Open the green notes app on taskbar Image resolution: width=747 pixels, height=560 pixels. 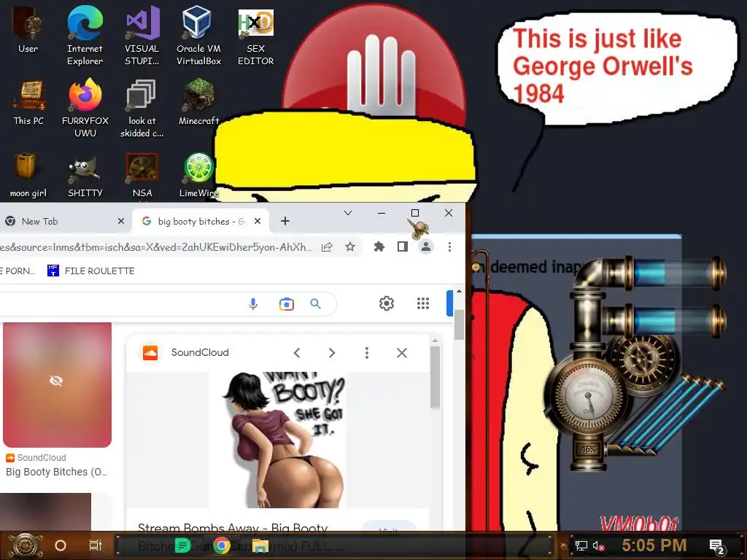tap(182, 545)
